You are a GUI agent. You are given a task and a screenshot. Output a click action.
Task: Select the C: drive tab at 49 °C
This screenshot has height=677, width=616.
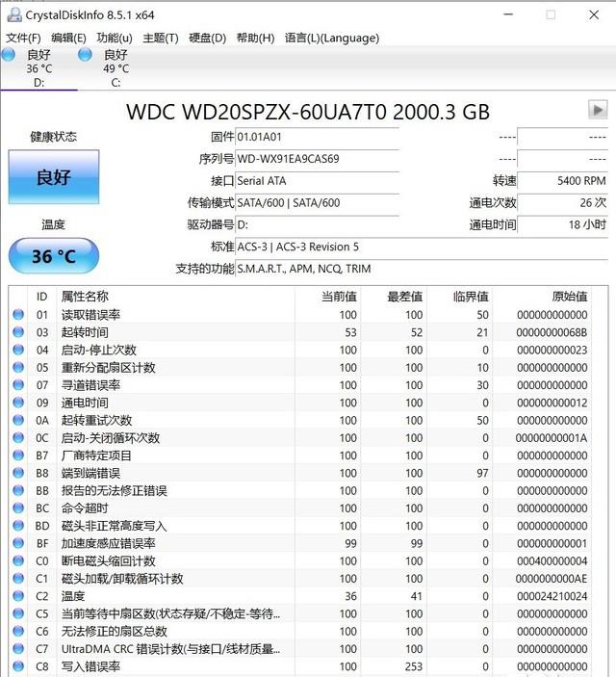click(x=115, y=68)
